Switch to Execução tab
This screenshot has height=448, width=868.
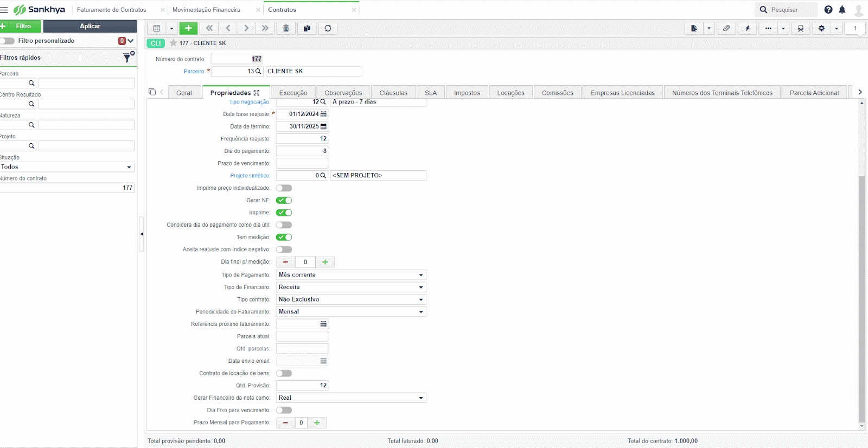coord(293,93)
